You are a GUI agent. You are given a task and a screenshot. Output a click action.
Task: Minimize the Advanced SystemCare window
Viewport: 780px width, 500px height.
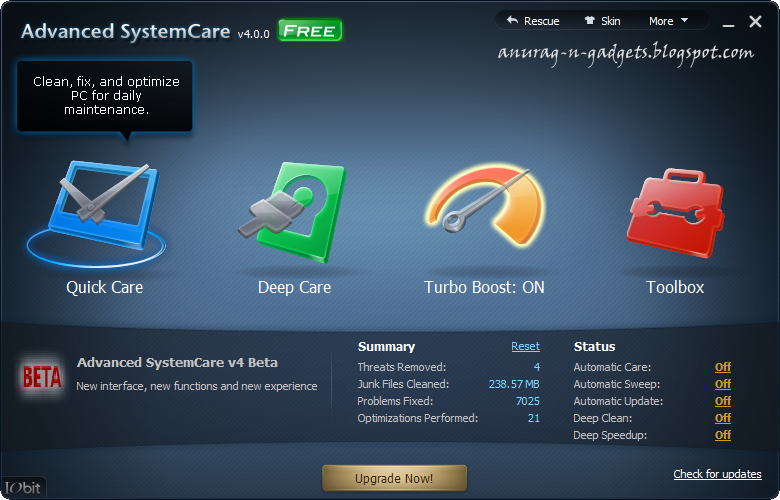(728, 23)
